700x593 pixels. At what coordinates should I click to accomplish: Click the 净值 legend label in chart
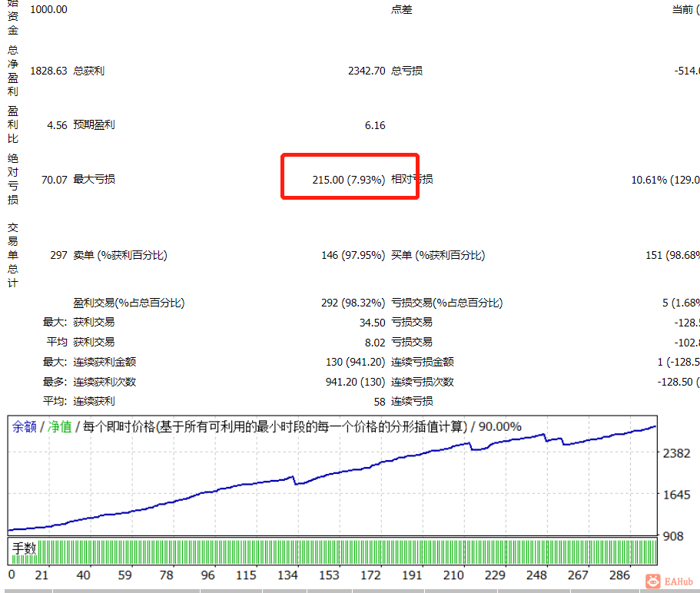point(59,427)
